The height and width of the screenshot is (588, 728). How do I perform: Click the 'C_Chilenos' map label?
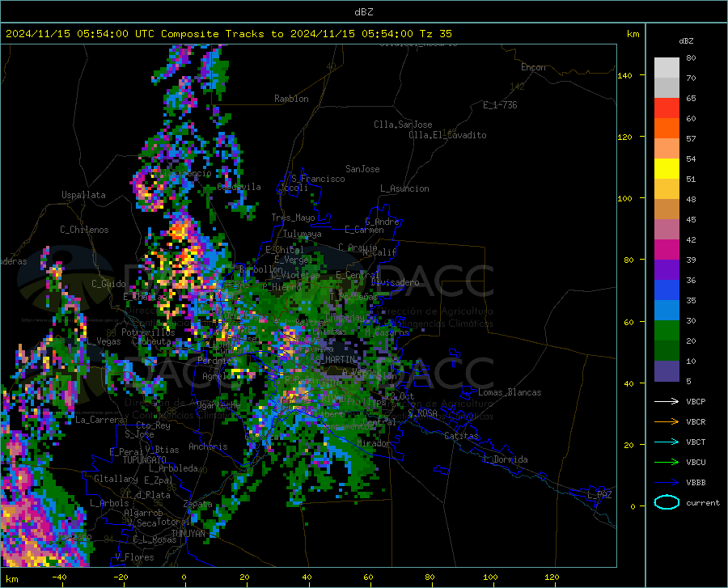84,230
